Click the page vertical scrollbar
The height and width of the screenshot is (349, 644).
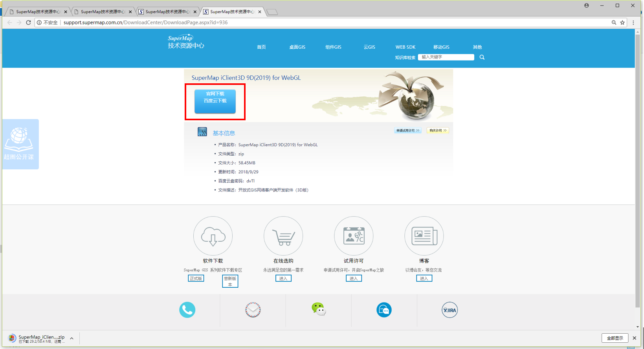pyautogui.click(x=638, y=171)
